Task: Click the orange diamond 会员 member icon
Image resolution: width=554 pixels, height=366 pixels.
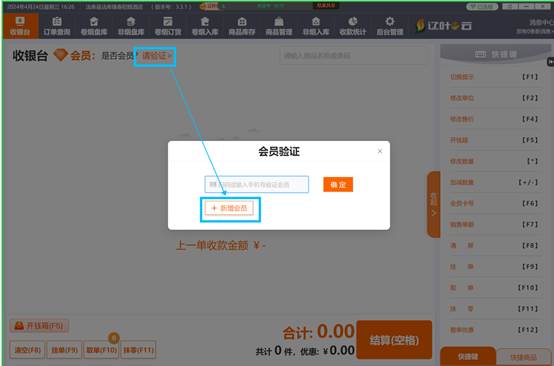Action: [x=61, y=55]
